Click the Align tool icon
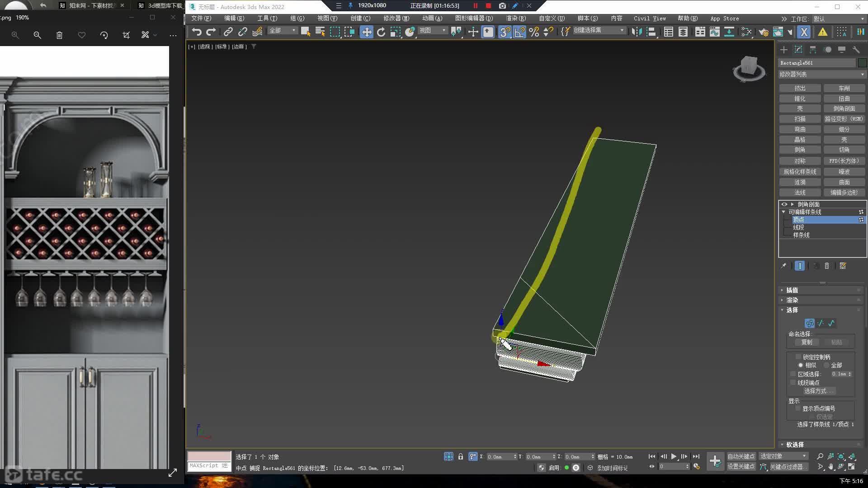The height and width of the screenshot is (488, 868). pyautogui.click(x=651, y=32)
